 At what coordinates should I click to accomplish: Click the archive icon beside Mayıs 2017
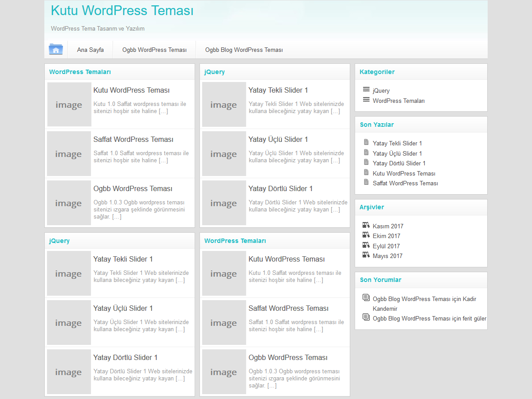point(366,255)
